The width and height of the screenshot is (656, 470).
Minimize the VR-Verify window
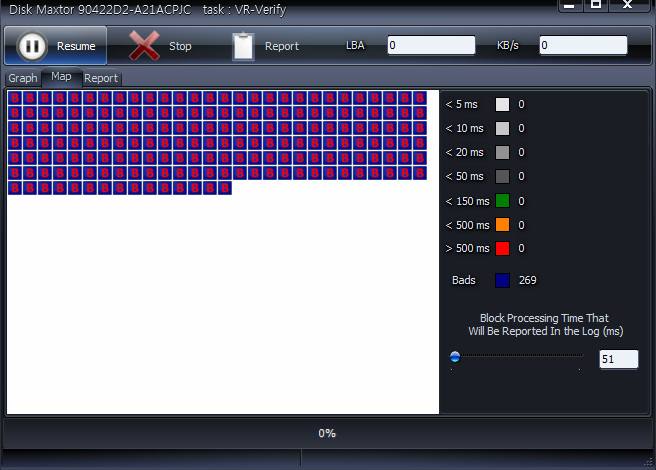(x=569, y=5)
